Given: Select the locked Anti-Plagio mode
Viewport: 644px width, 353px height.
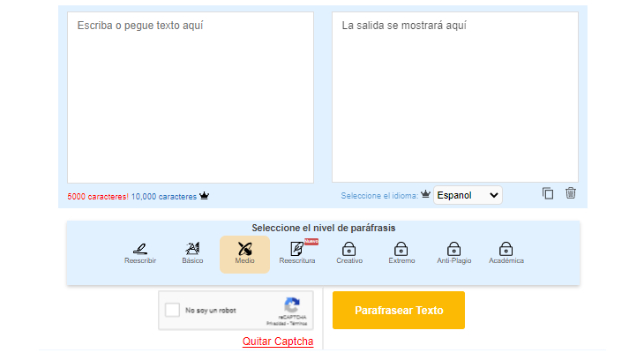Looking at the screenshot, I should click(x=453, y=253).
